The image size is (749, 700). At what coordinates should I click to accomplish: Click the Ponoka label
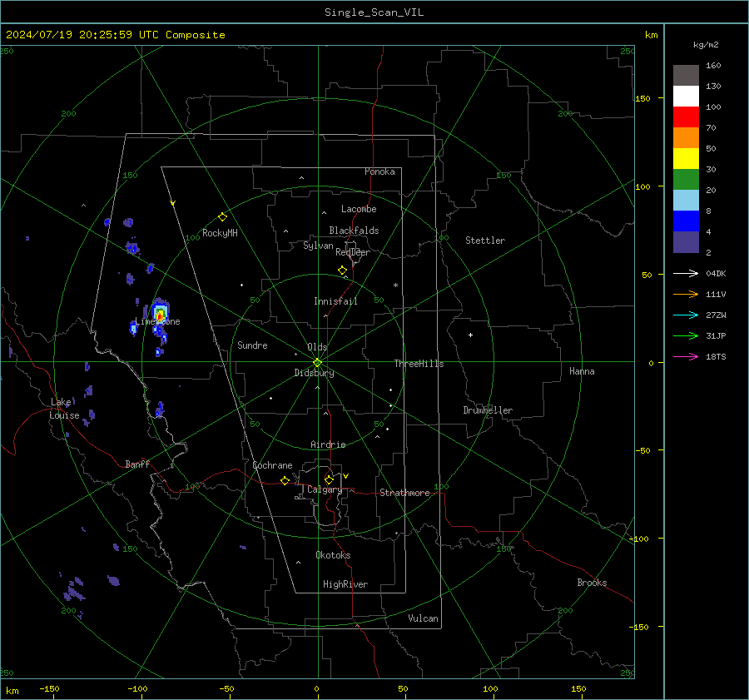tap(379, 172)
